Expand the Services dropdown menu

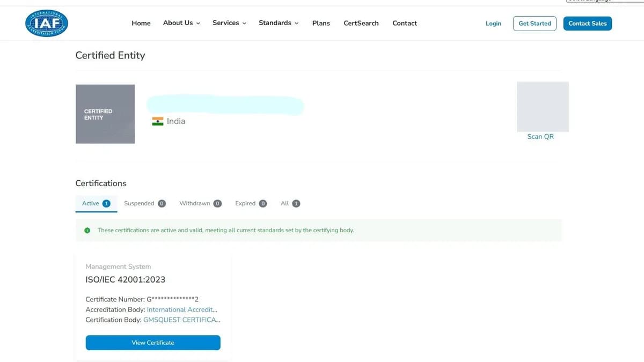point(229,23)
